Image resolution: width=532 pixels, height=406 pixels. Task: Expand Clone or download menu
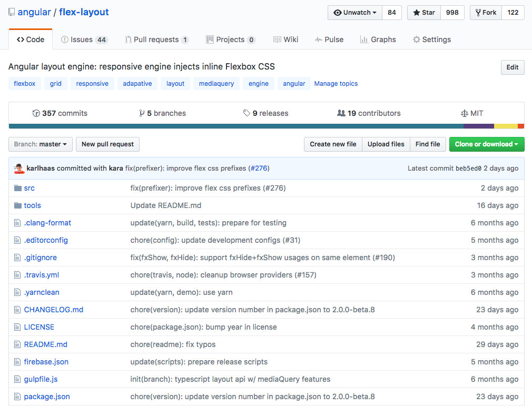(487, 144)
